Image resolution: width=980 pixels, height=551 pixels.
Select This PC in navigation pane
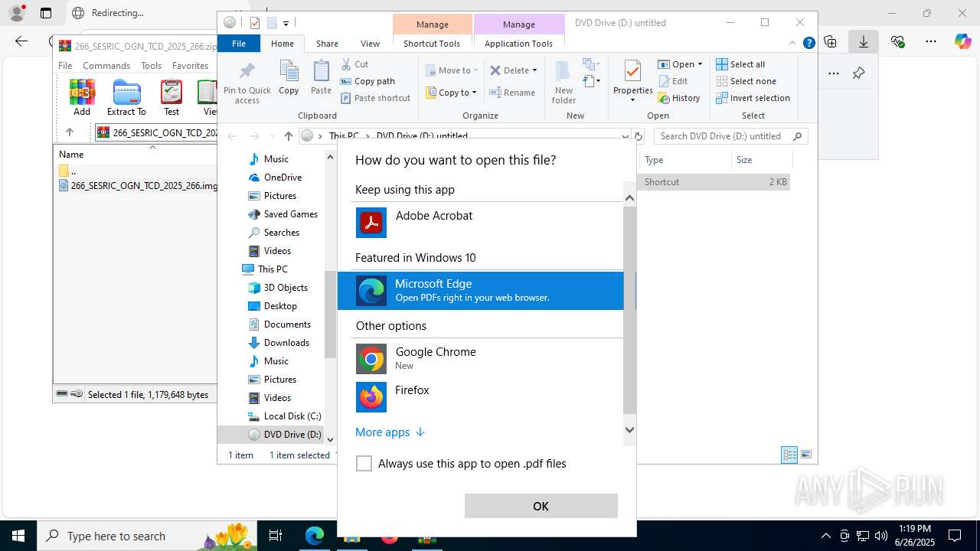tap(264, 269)
